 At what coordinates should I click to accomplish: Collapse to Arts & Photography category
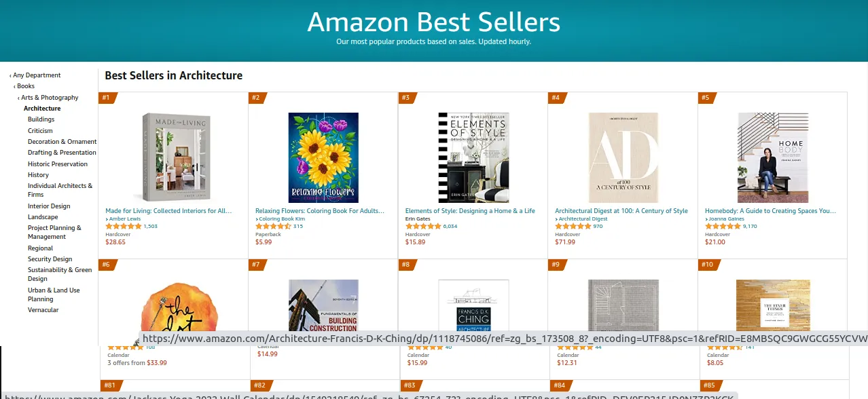(50, 98)
